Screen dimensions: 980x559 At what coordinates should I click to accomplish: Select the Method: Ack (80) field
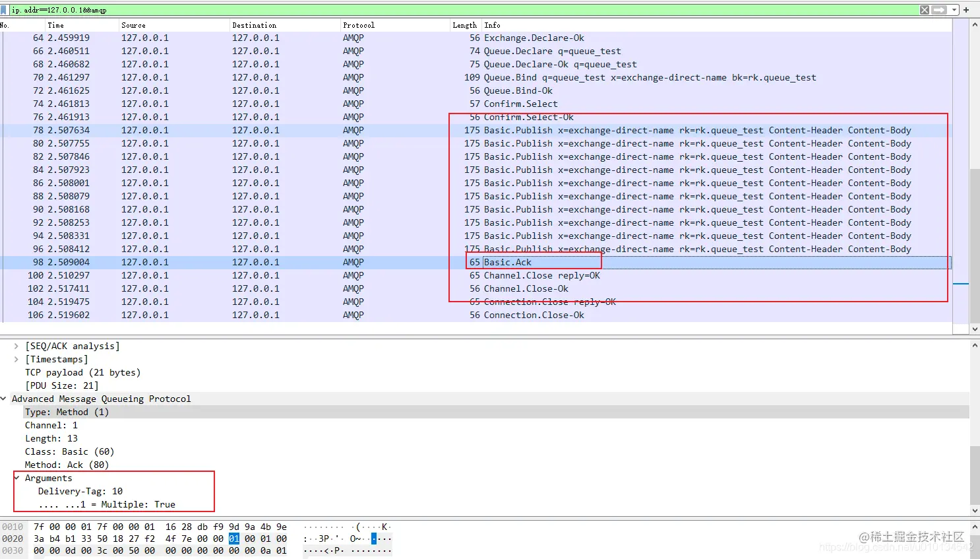coord(67,465)
